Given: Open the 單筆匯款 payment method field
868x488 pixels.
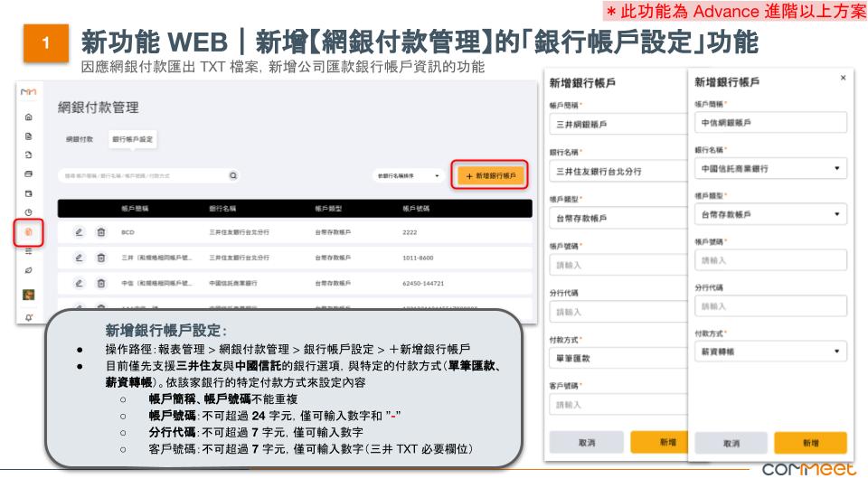Looking at the screenshot, I should tap(618, 359).
